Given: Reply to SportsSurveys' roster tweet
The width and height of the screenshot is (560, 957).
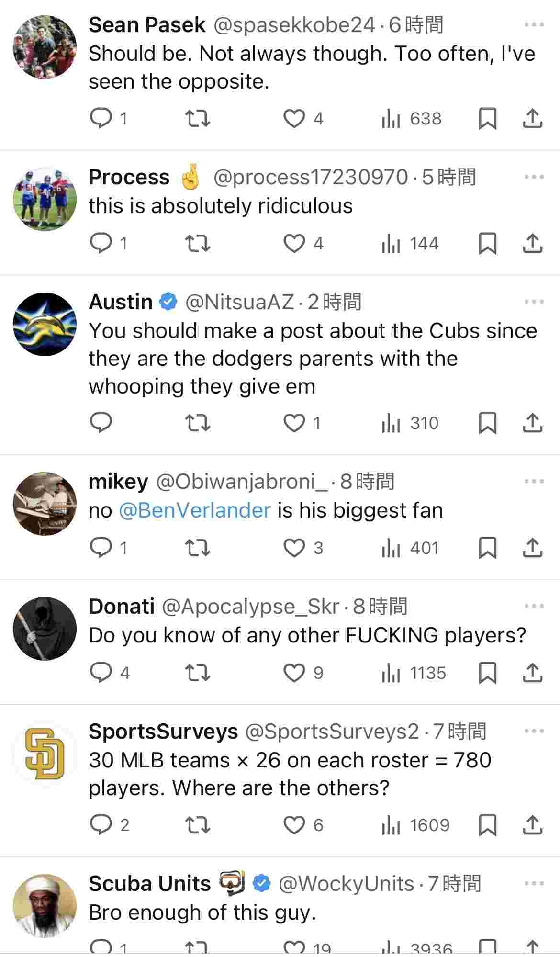Looking at the screenshot, I should pyautogui.click(x=101, y=825).
